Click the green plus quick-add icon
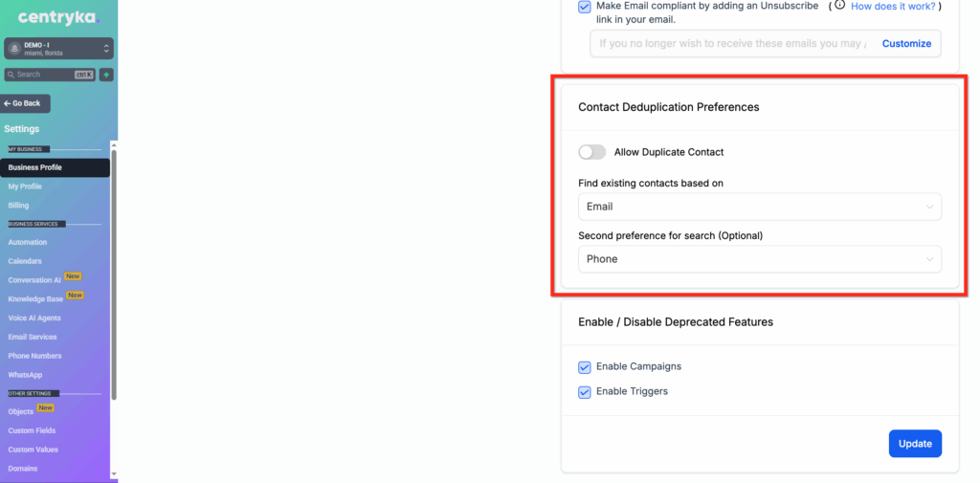 (106, 75)
